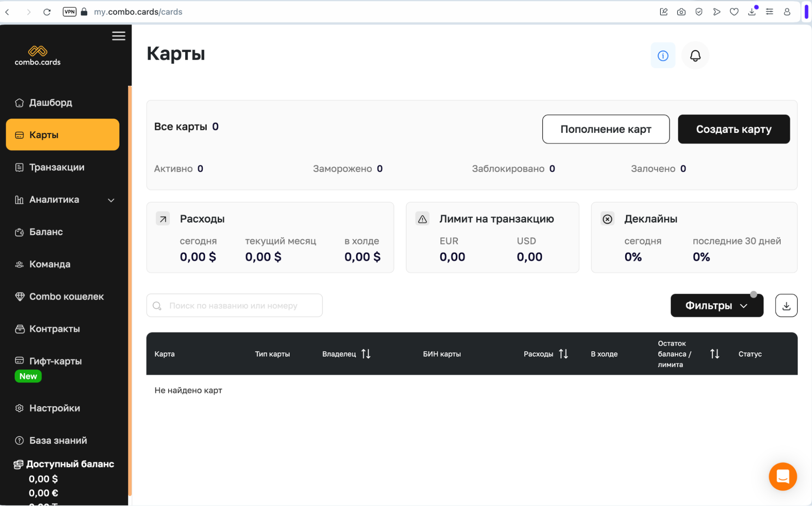Sort the table by Владелец
Viewport: 812px width, 506px height.
366,354
